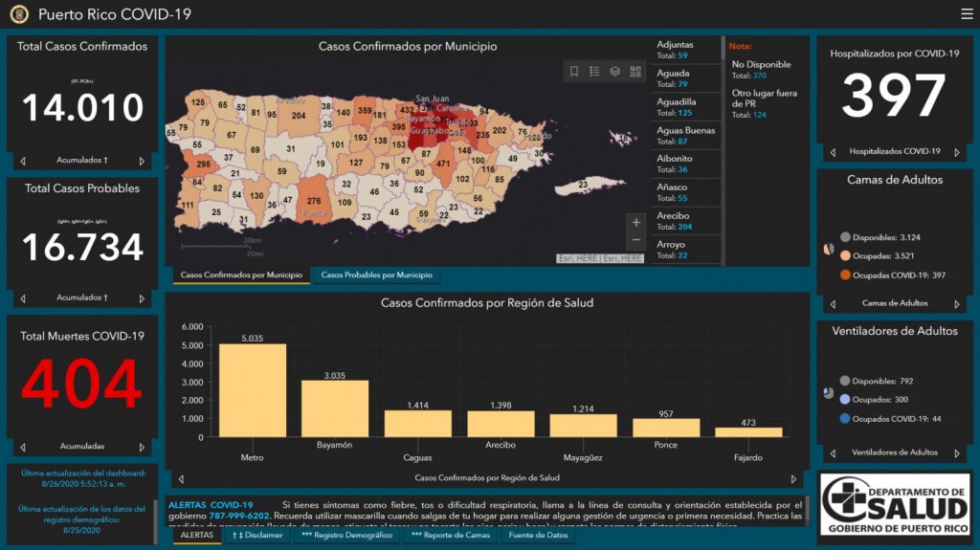Open the hamburger menu in the header

[x=967, y=14]
